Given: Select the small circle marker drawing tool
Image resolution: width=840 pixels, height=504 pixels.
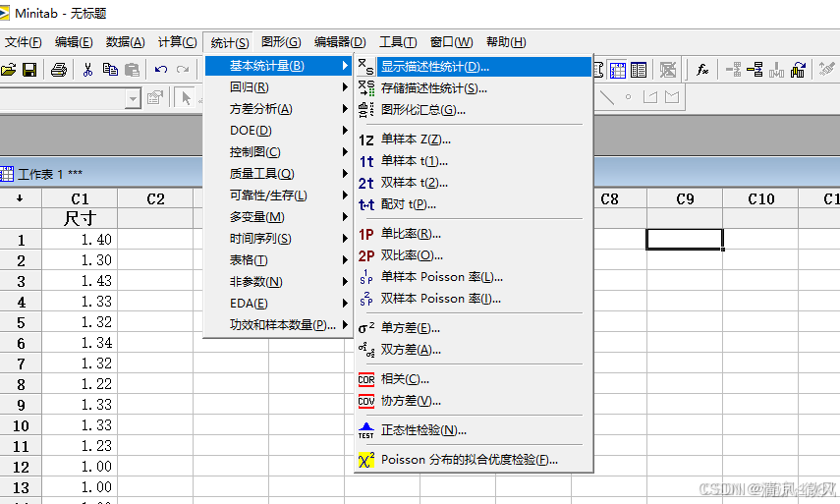Looking at the screenshot, I should [x=629, y=97].
